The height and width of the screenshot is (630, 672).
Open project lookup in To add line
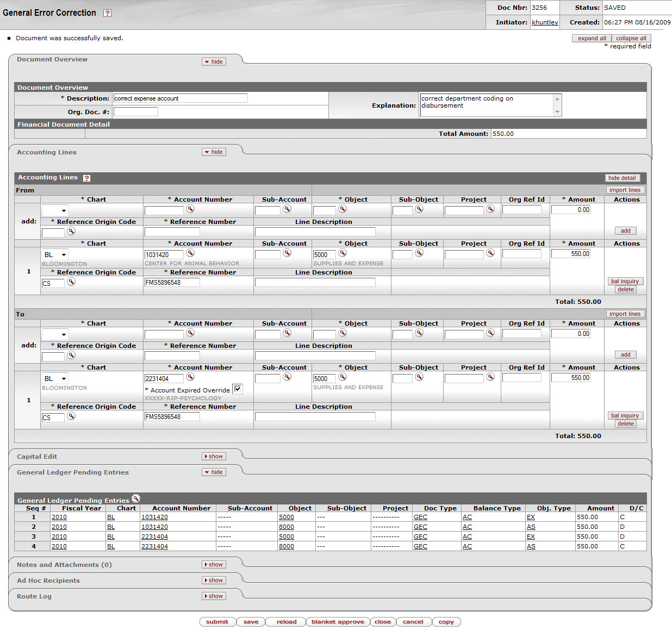click(490, 333)
